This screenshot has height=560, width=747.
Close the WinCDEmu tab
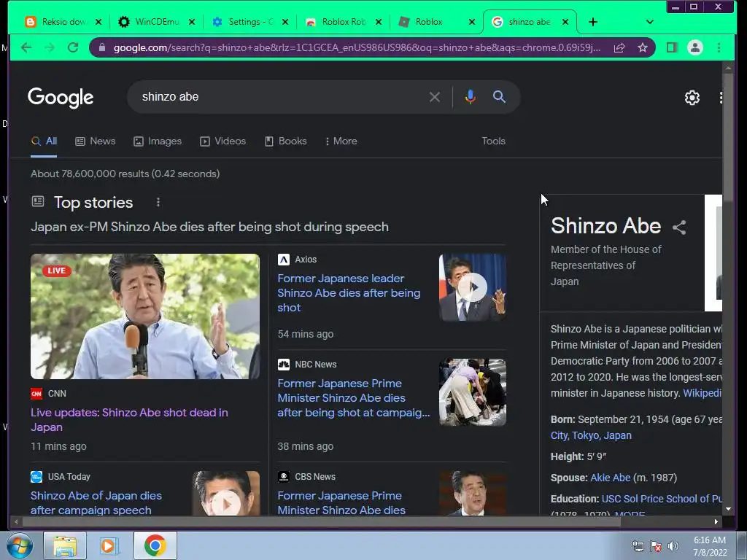192,22
